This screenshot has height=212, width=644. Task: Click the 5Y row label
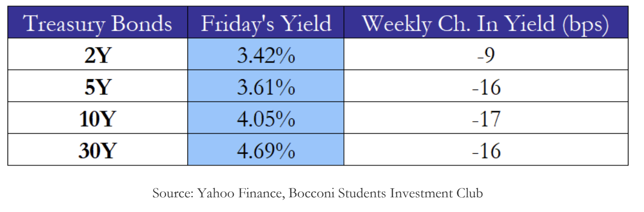(x=97, y=88)
